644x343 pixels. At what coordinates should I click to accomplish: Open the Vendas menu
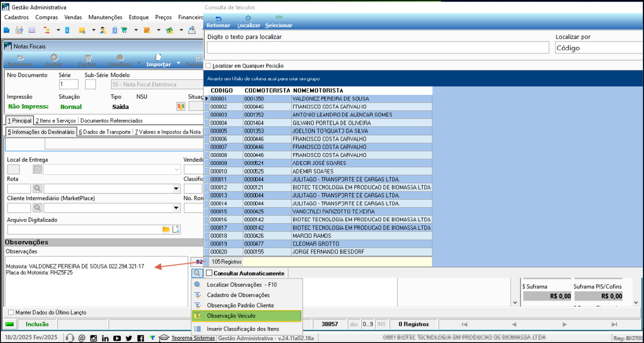73,17
